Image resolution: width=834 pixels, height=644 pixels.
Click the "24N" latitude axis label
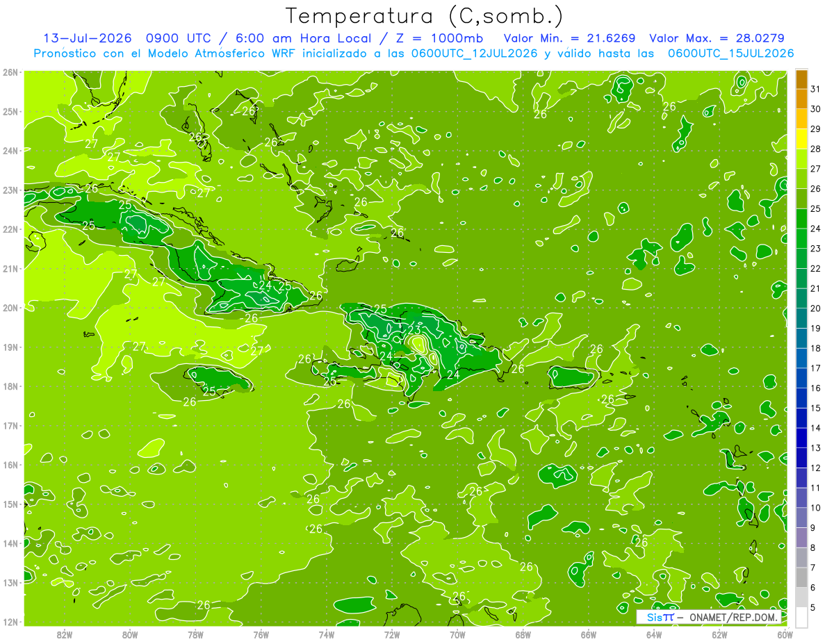[10, 150]
